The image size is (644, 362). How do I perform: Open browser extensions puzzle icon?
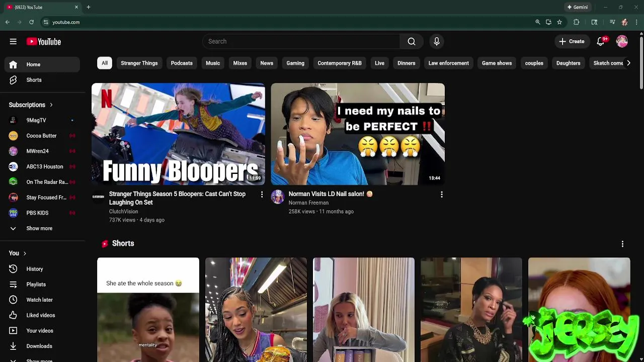577,22
